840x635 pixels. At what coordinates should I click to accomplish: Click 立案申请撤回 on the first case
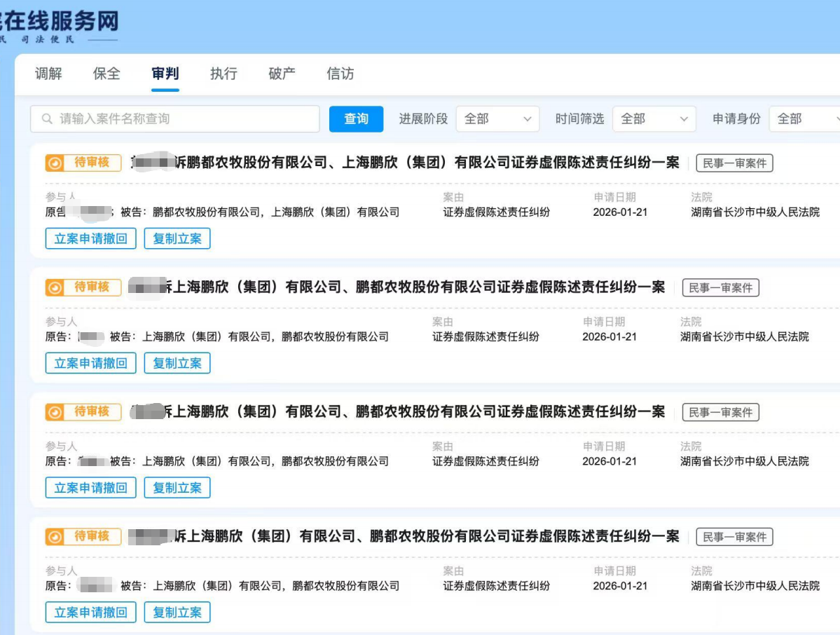90,238
